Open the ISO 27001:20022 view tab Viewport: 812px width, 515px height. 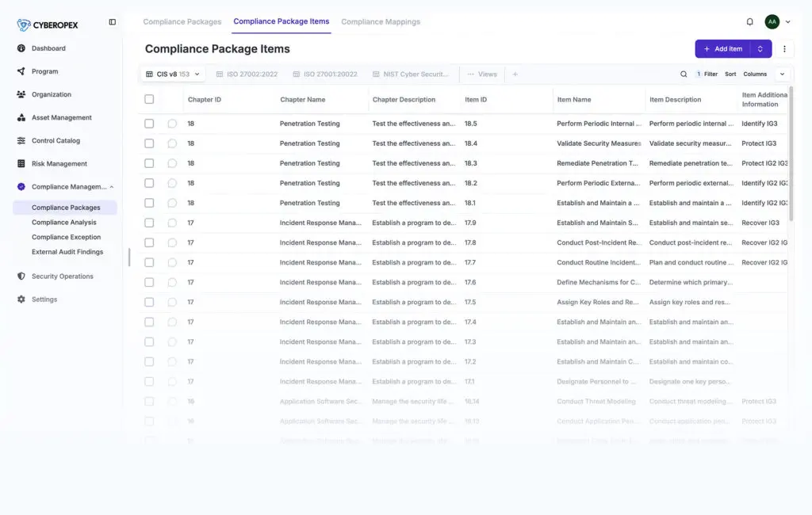(325, 74)
